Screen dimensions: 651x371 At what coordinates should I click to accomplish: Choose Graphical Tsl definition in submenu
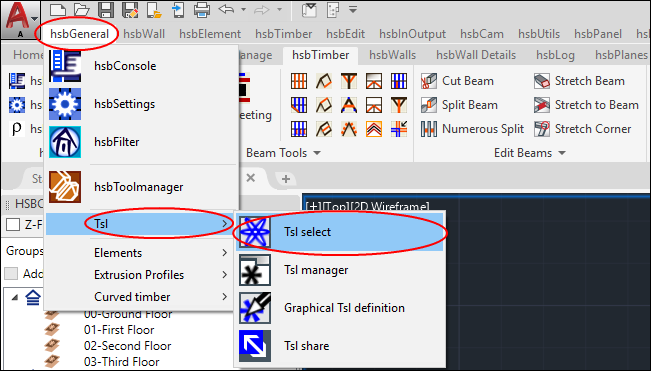click(340, 308)
